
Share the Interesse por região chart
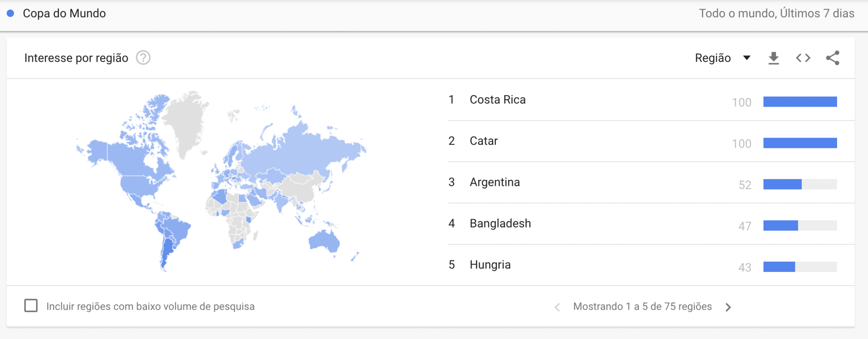(x=832, y=58)
